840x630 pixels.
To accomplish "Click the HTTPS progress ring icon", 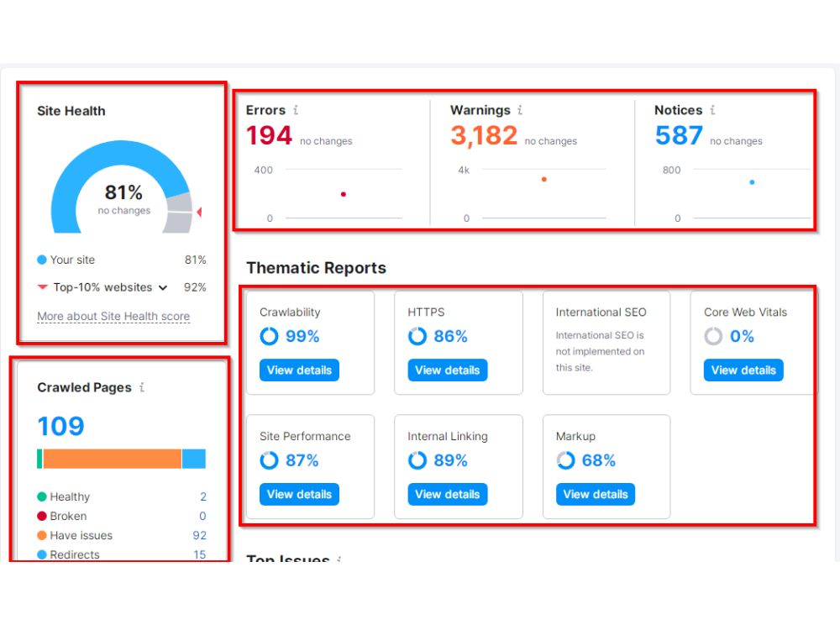I will pos(417,337).
